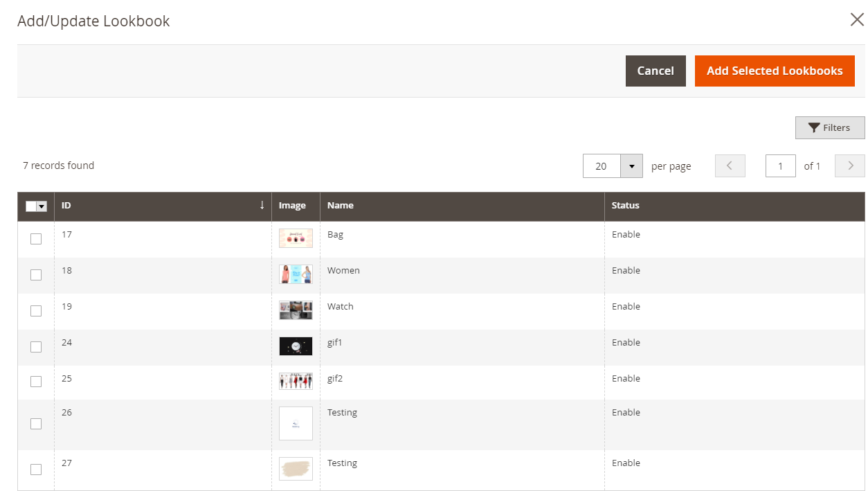The height and width of the screenshot is (491, 868).
Task: Click Add Selected Lookbooks button
Action: [x=775, y=71]
